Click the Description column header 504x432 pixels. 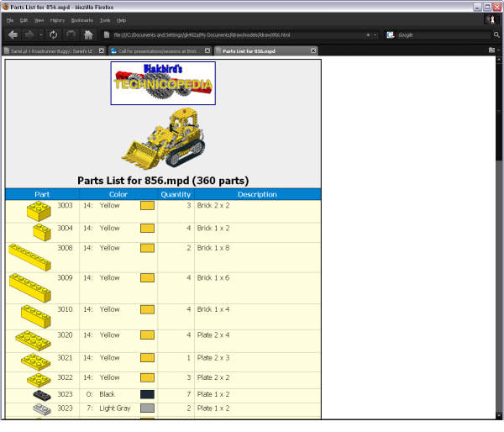tap(257, 194)
